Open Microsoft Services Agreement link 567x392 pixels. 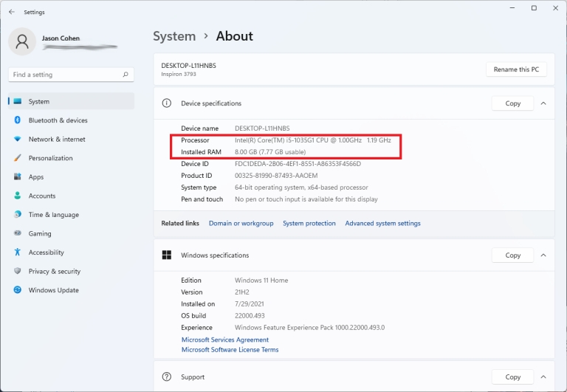pyautogui.click(x=225, y=340)
